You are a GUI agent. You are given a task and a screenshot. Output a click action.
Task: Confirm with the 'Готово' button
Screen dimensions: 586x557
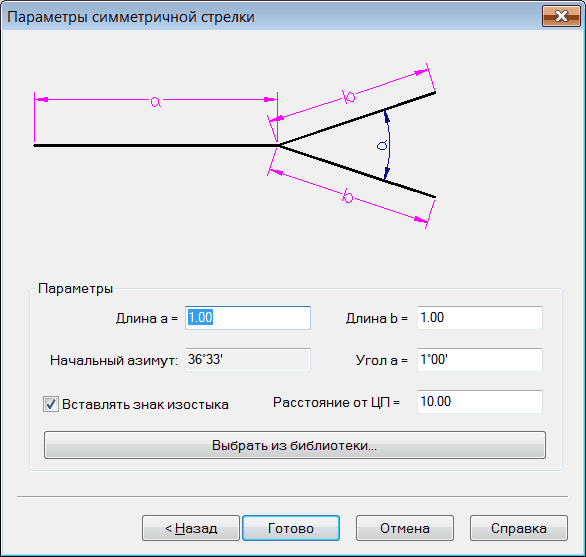(291, 528)
